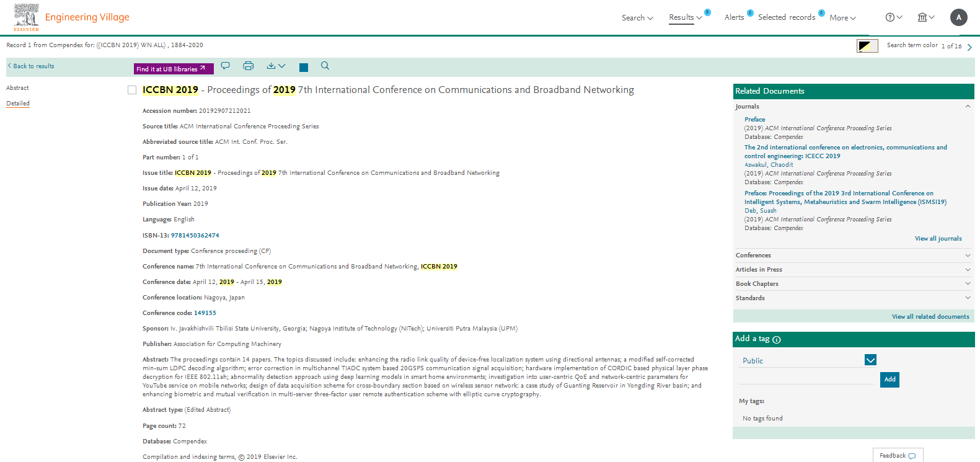This screenshot has width=980, height=462.
Task: Click the Feedback button
Action: tap(898, 455)
